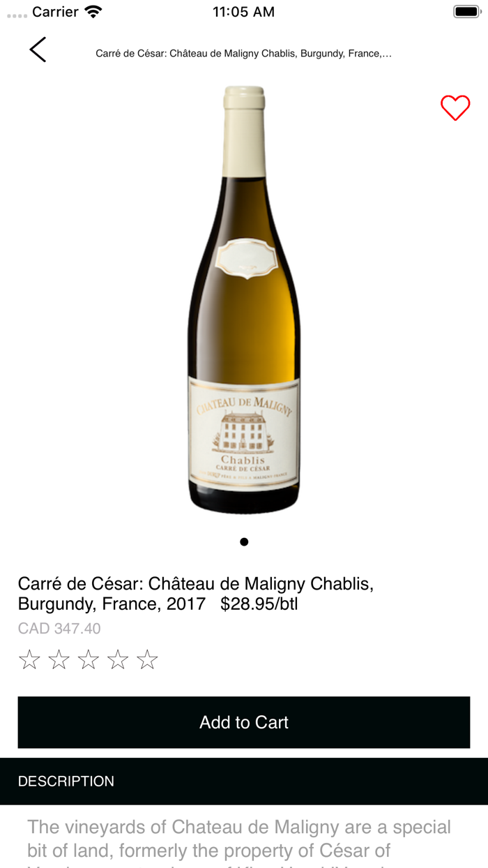
Task: Select the second rating star
Action: click(x=59, y=659)
